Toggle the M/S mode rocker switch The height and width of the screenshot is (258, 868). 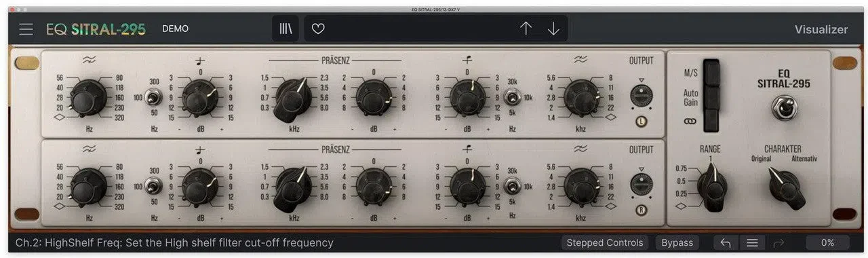pyautogui.click(x=711, y=73)
